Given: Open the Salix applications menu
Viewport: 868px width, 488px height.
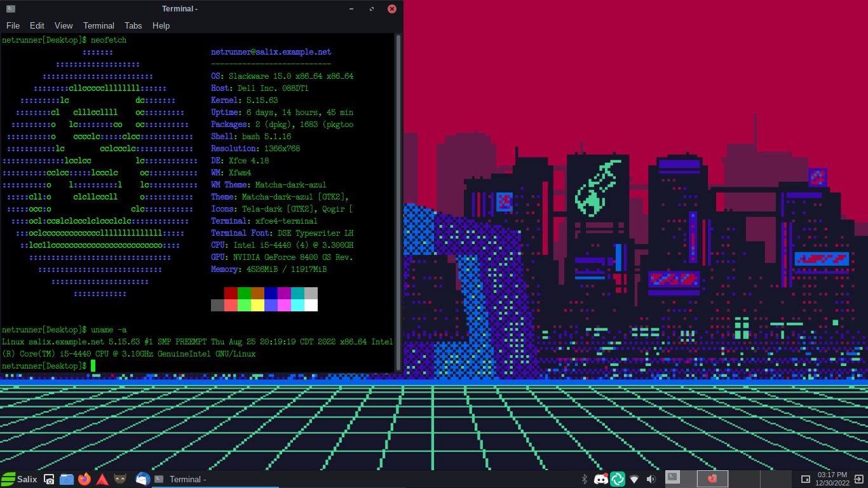Looking at the screenshot, I should [x=20, y=479].
